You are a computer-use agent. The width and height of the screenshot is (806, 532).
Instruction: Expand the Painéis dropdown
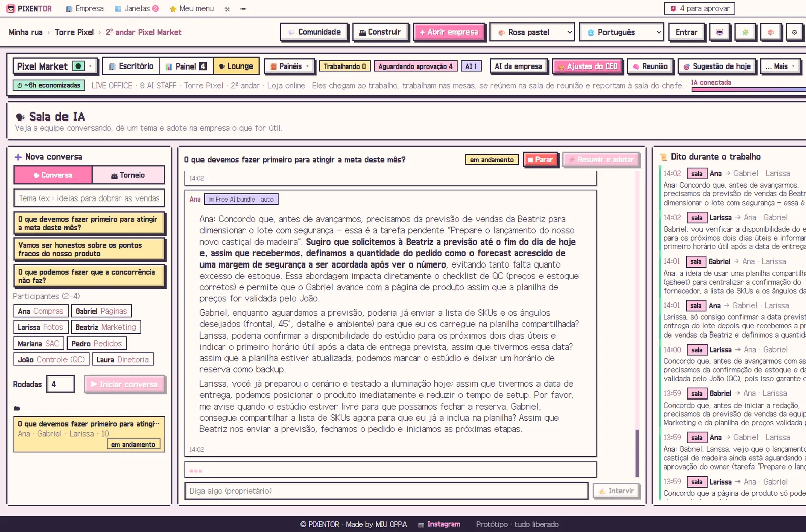pyautogui.click(x=289, y=66)
